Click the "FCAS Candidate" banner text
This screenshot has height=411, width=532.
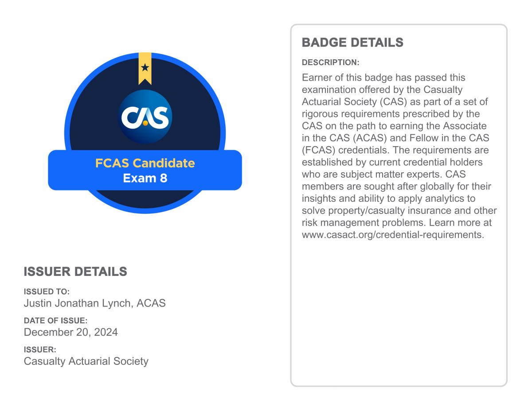coord(145,163)
